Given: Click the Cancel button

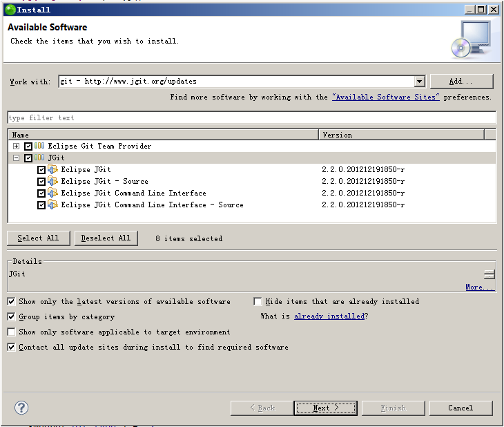Looking at the screenshot, I should coord(461,408).
